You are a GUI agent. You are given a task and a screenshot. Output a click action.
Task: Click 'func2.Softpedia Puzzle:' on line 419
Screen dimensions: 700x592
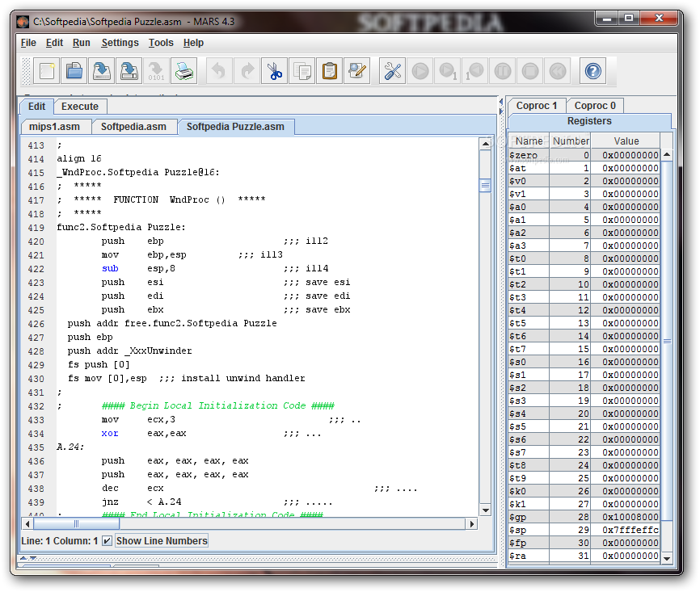tap(121, 228)
